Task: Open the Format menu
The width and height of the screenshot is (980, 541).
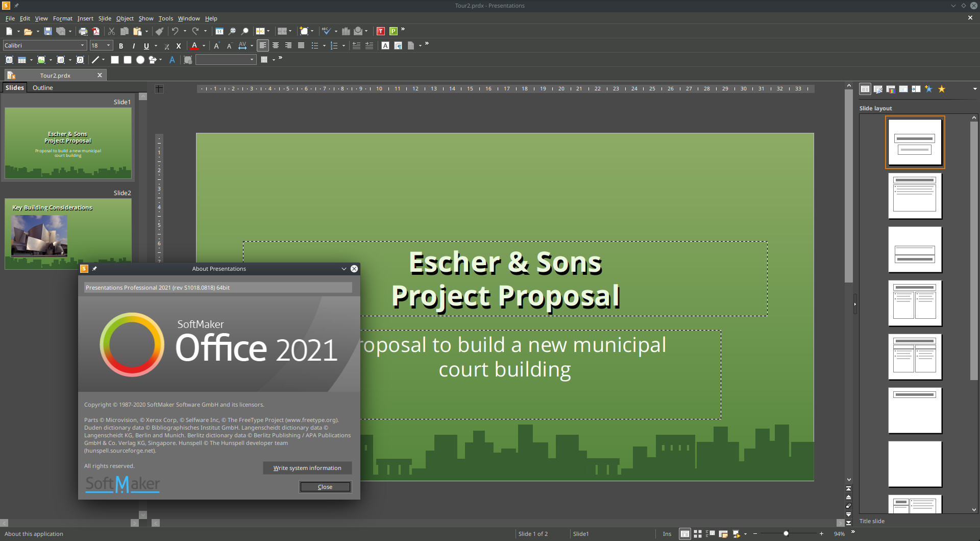Action: pos(63,18)
